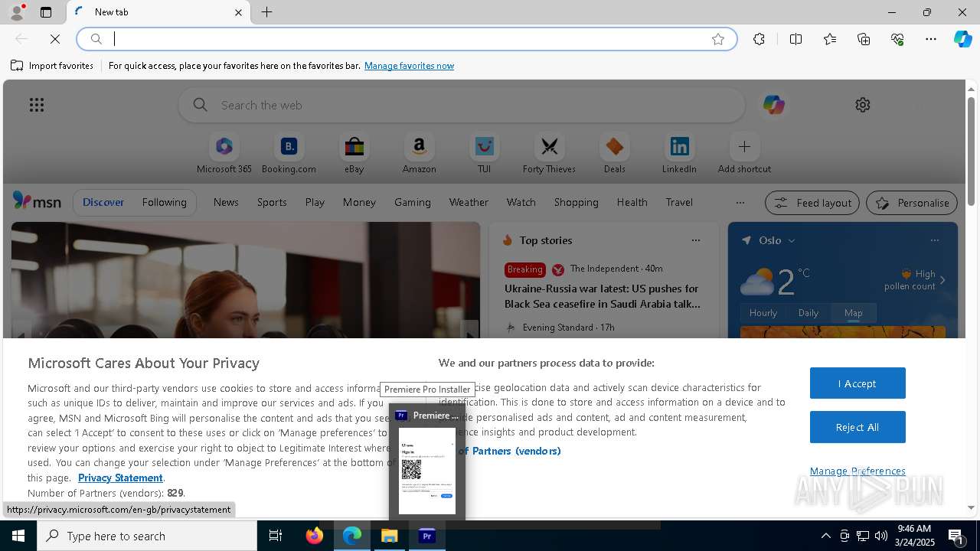Open Extensions puzzle icon
The height and width of the screenshot is (551, 980).
click(x=759, y=39)
